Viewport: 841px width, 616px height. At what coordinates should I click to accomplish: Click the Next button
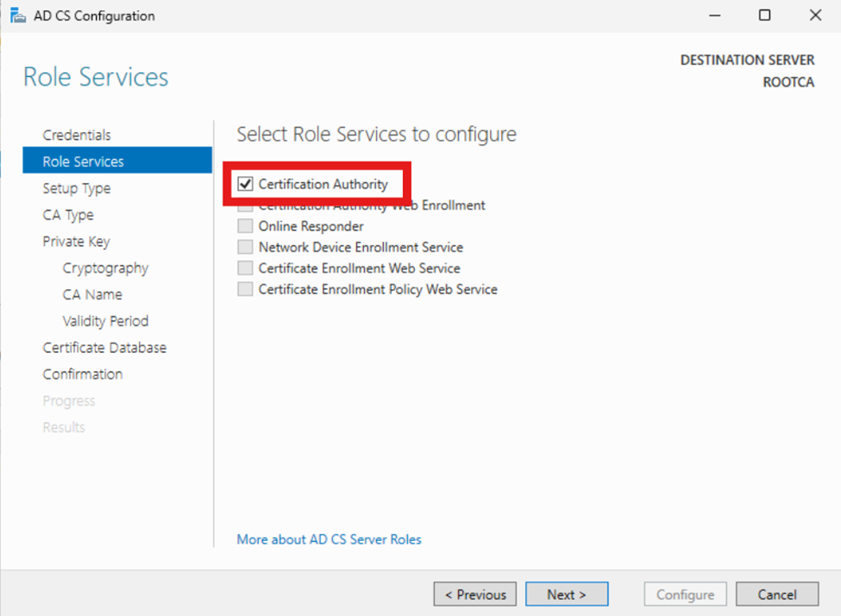pos(566,594)
